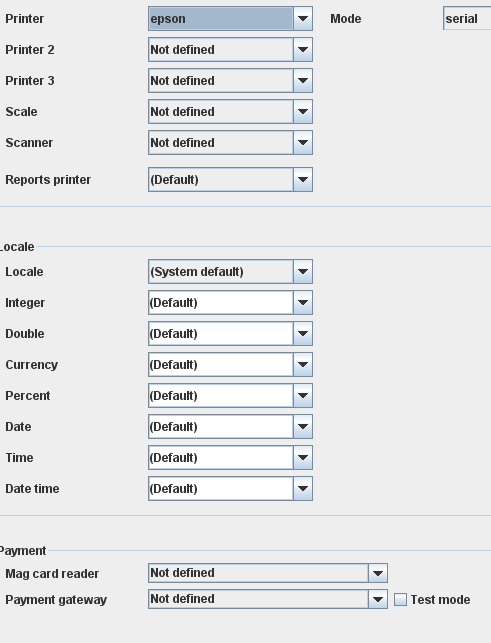This screenshot has width=491, height=643.
Task: Expand the Payment gateway dropdown
Action: (268, 599)
